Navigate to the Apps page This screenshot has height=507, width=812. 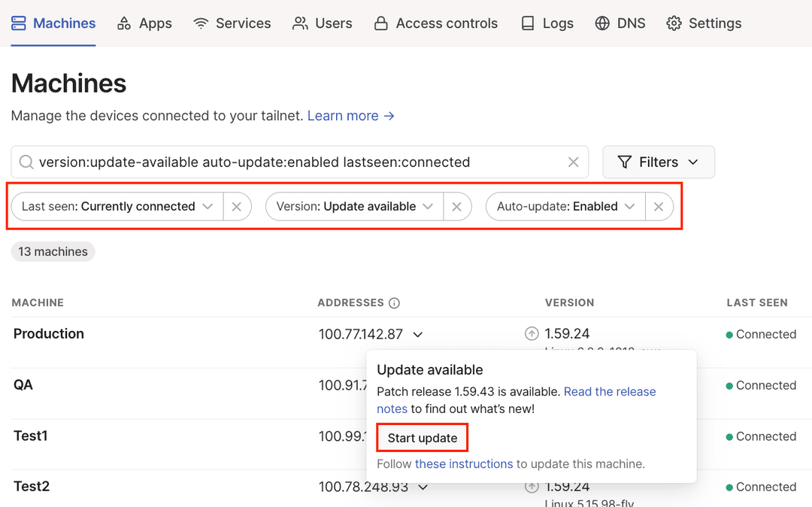tap(144, 23)
